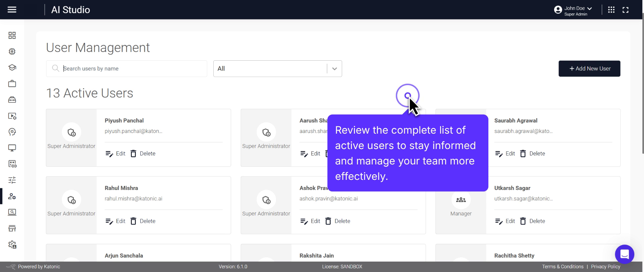The height and width of the screenshot is (272, 644).
Task: Open the hamburger navigation menu
Action: 12,10
